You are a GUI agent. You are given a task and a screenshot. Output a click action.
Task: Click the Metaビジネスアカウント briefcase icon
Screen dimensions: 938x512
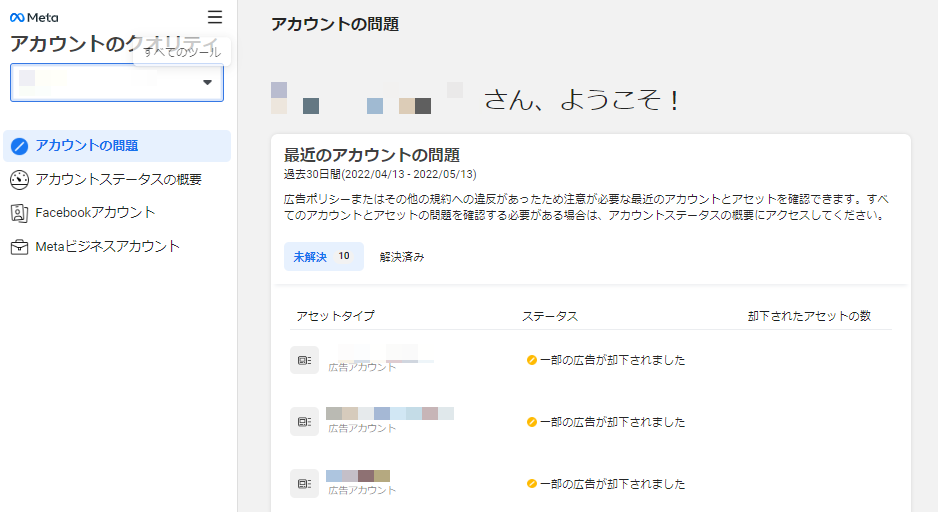(x=19, y=247)
